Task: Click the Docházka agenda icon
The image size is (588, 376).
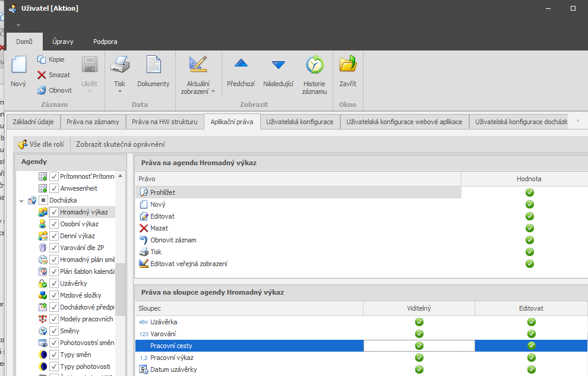Action: [32, 200]
